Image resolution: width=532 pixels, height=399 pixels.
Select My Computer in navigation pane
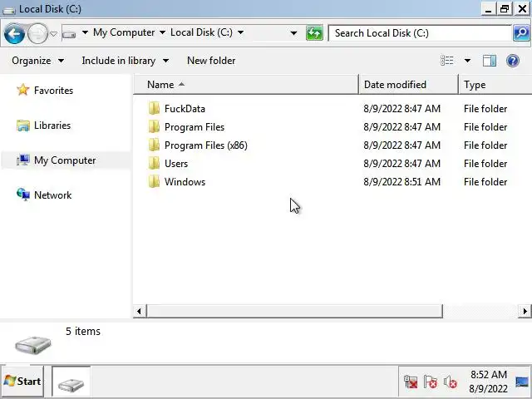[65, 160]
